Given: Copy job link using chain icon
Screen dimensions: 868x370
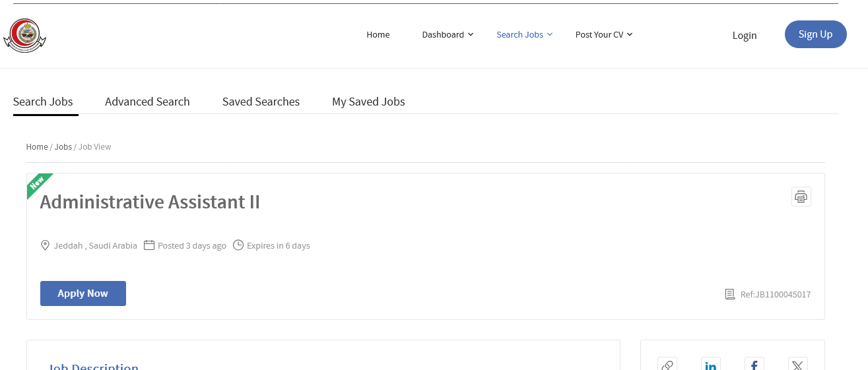Looking at the screenshot, I should click(x=667, y=365).
